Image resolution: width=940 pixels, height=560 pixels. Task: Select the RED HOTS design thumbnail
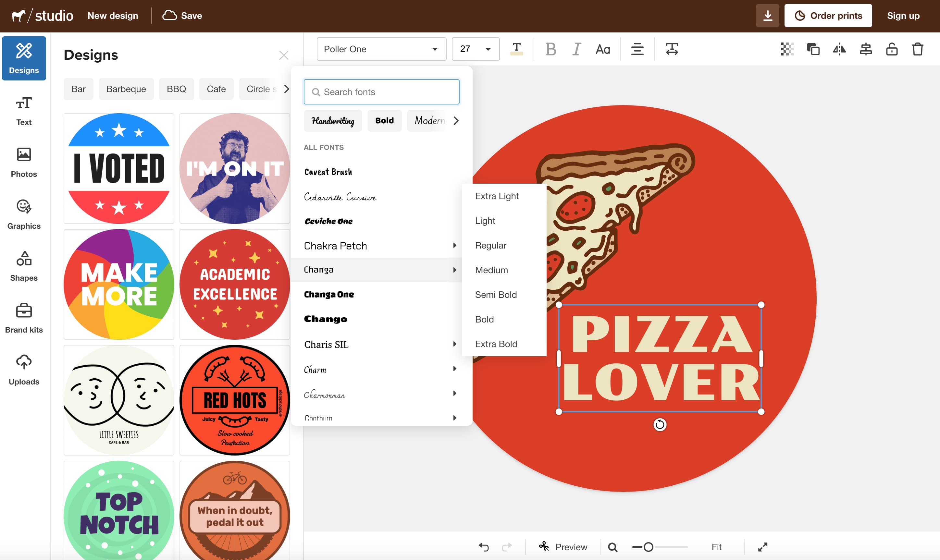coord(234,400)
